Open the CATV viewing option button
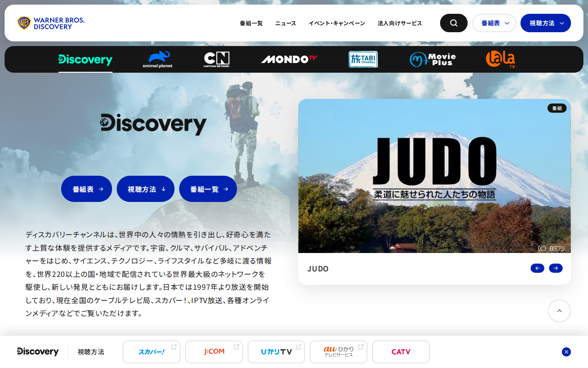This screenshot has height=368, width=588. 401,352
